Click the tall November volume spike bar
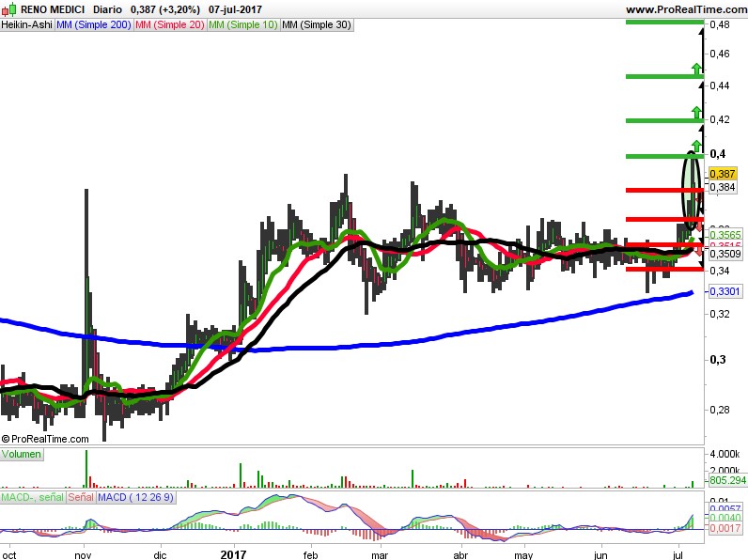748x560 pixels. (x=86, y=469)
